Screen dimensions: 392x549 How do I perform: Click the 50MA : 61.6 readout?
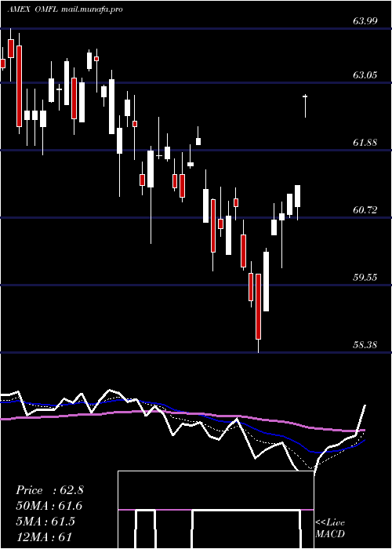tap(49, 506)
